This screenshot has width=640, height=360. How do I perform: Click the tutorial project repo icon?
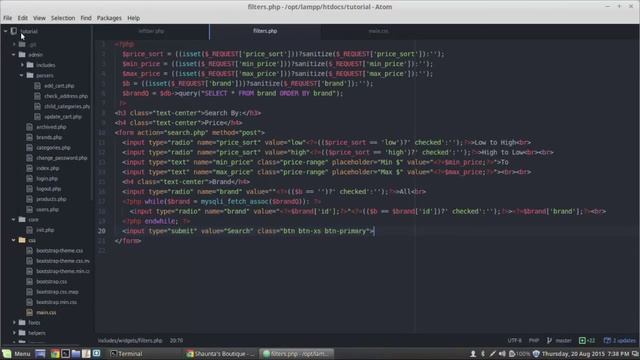(x=14, y=31)
